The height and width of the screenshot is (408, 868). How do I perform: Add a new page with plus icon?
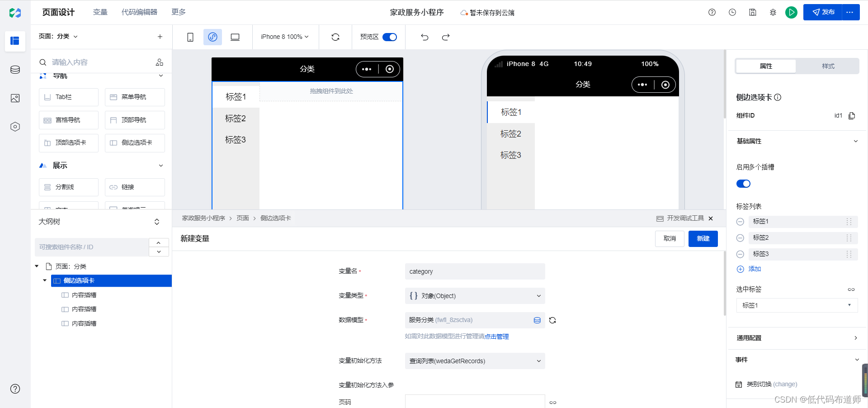click(160, 37)
